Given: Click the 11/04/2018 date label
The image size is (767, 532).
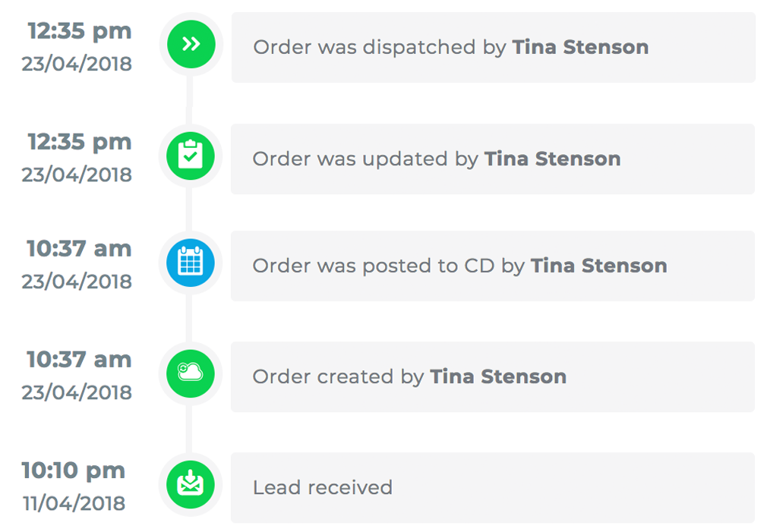Looking at the screenshot, I should point(73,502).
